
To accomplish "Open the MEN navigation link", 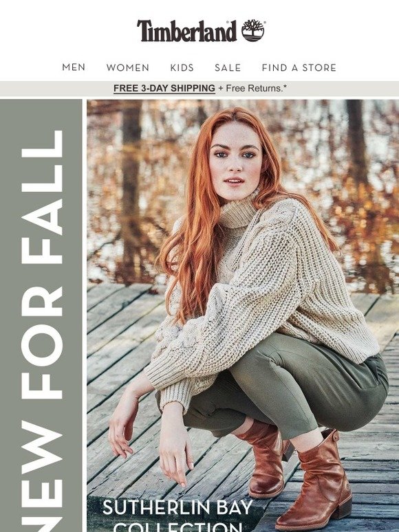I will point(74,67).
